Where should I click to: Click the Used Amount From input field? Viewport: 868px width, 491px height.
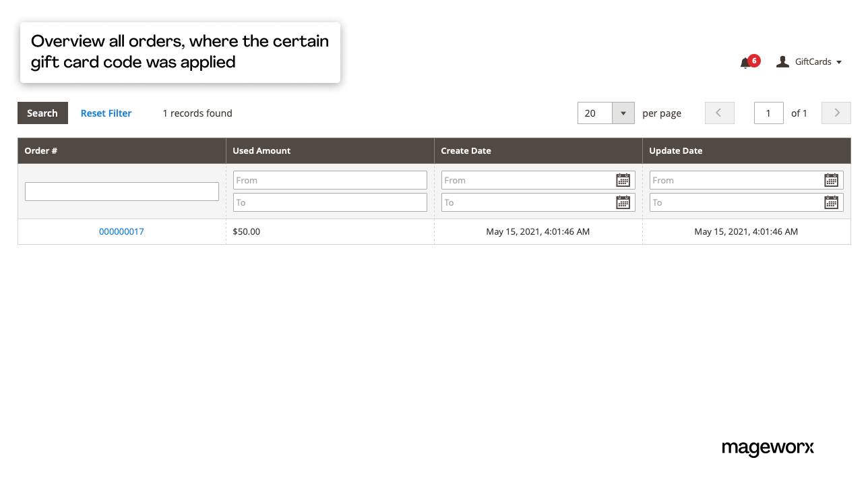coord(330,180)
